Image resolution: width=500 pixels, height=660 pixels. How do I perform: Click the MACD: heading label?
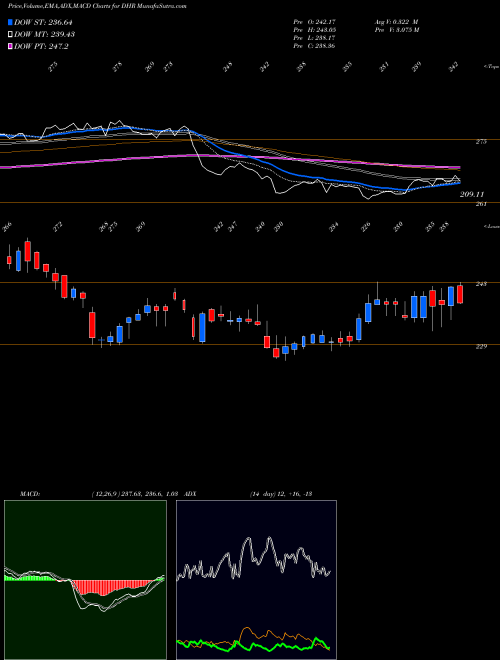pos(30,494)
